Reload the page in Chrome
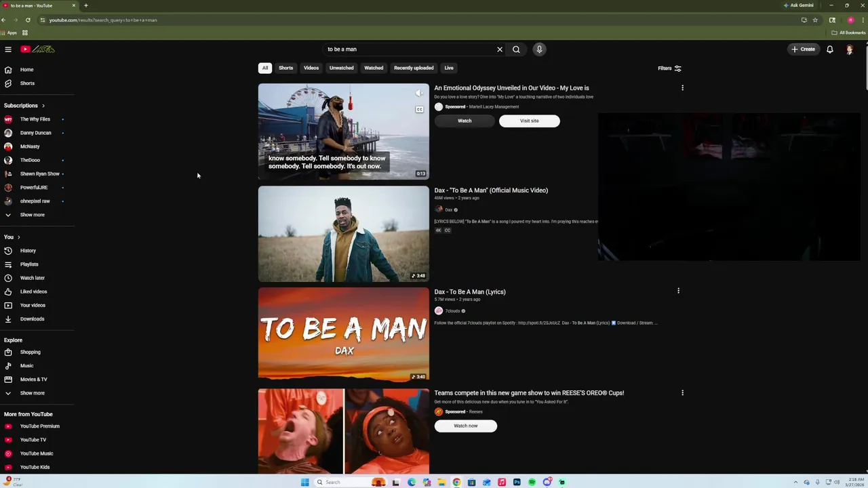868x488 pixels. (x=28, y=20)
